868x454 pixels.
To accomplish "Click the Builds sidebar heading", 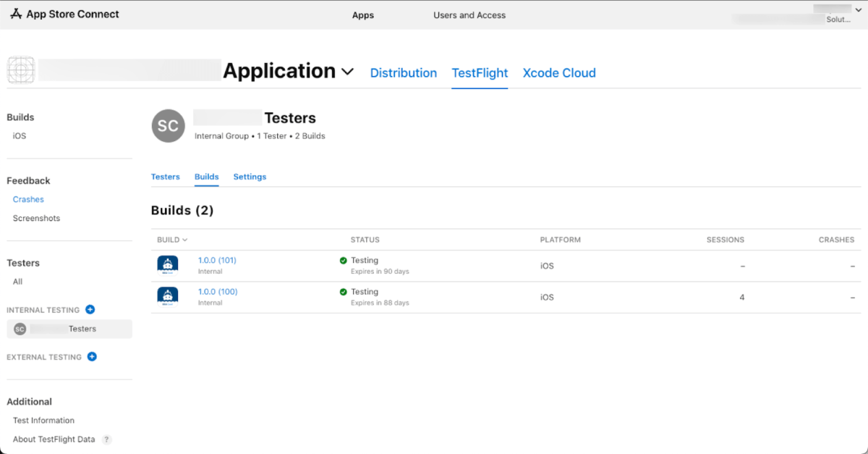I will coord(20,117).
